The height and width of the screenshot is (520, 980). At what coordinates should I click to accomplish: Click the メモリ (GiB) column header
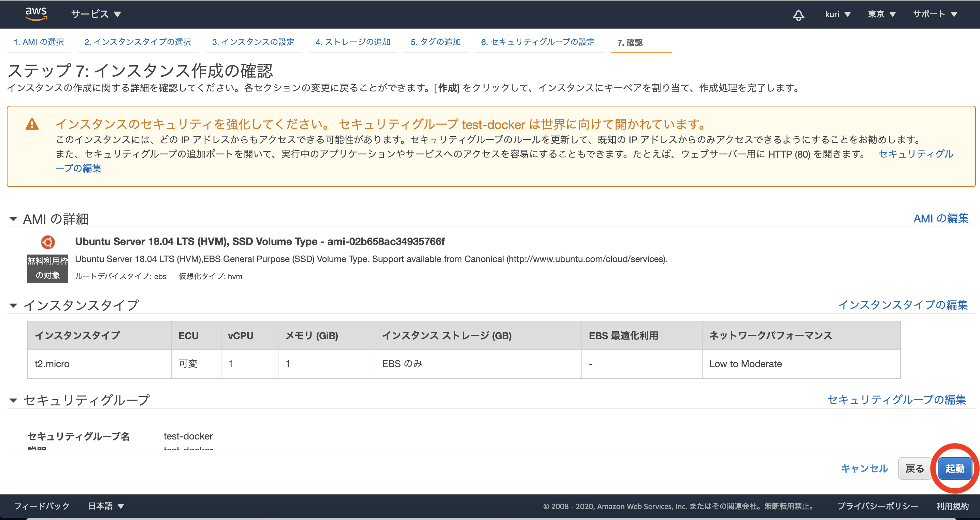tap(327, 335)
